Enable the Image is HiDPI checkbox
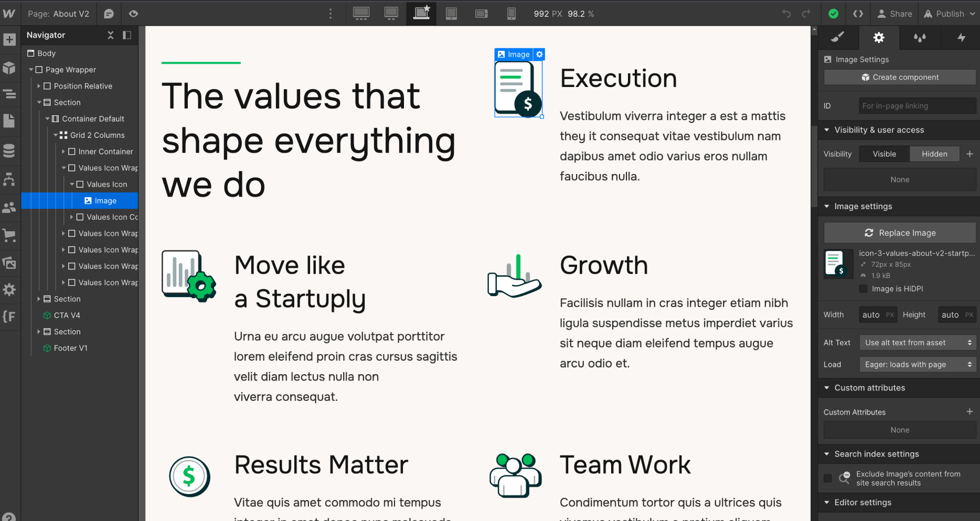The image size is (980, 521). tap(863, 288)
